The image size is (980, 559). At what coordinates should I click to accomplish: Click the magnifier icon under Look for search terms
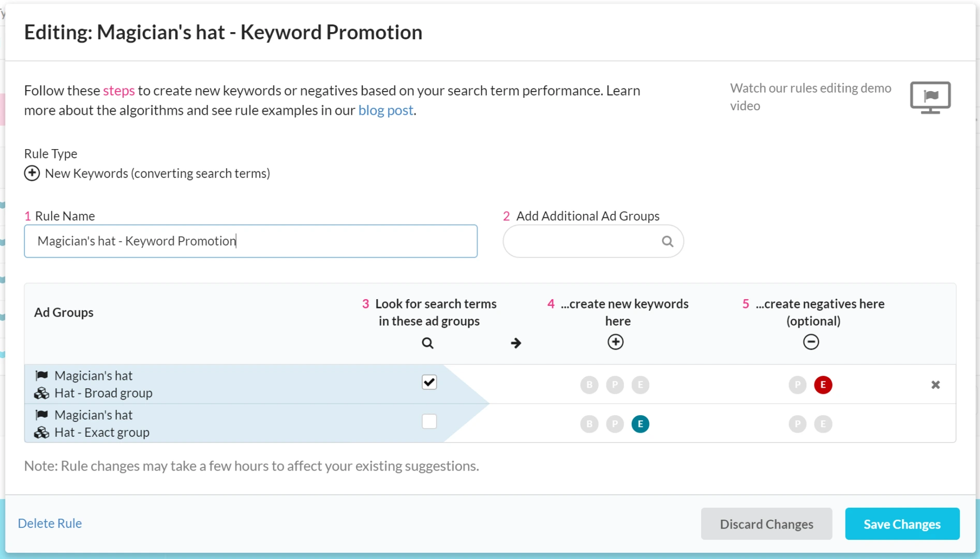[x=427, y=343]
